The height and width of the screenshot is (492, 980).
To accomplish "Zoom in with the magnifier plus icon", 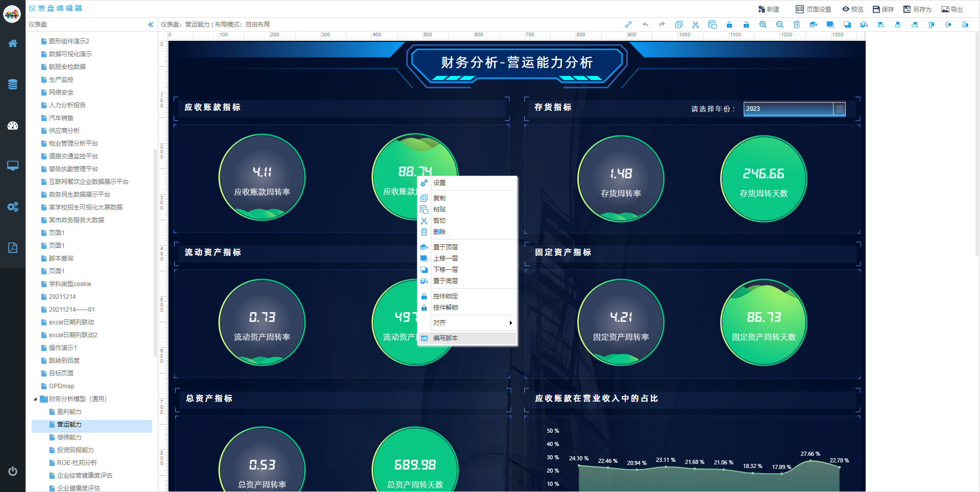I will (763, 25).
